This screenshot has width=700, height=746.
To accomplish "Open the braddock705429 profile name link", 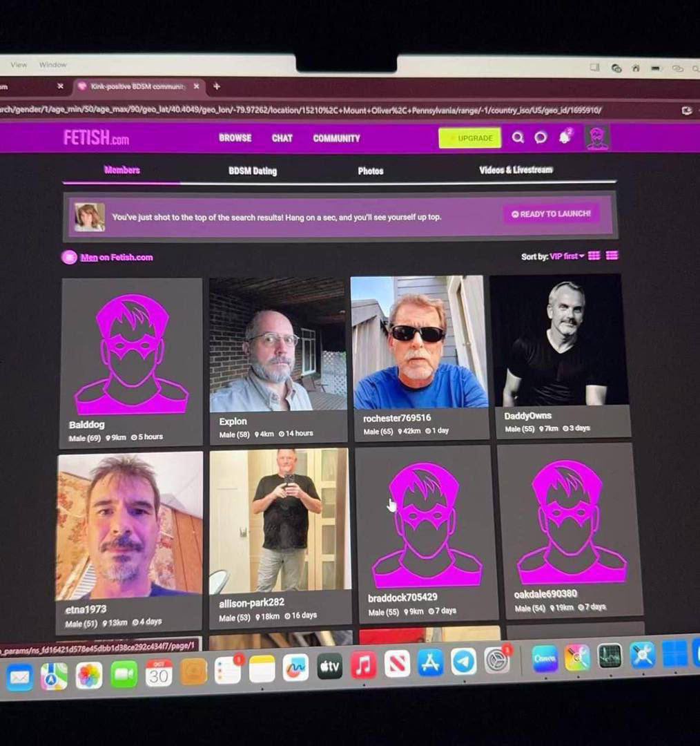I will (x=402, y=597).
